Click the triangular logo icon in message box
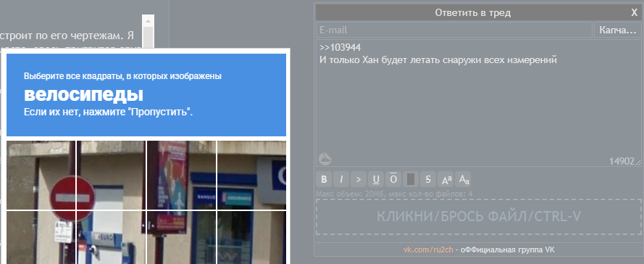644x264 pixels. pos(325,158)
